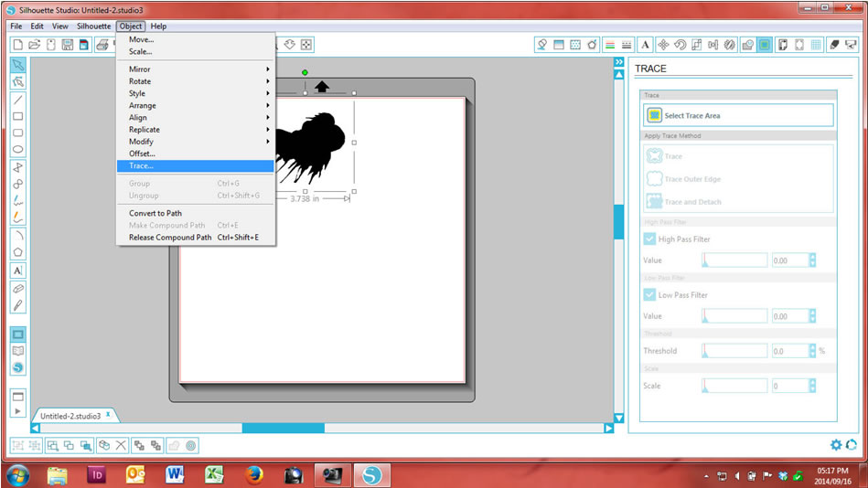Click the New document icon
This screenshot has height=488, width=868.
click(x=17, y=45)
